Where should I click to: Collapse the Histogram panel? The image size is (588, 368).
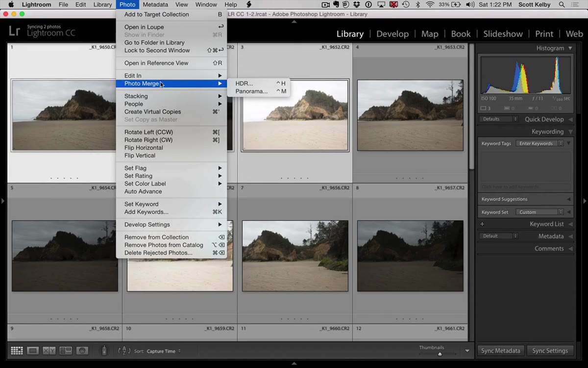point(570,48)
